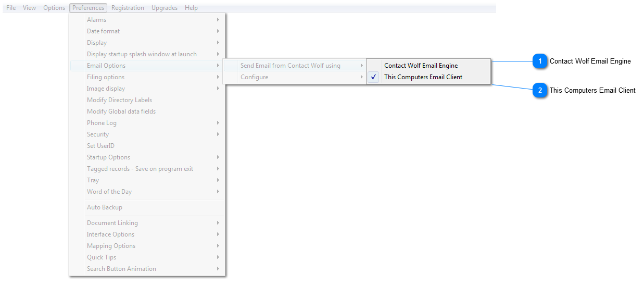Open the Startup Options submenu

tap(147, 157)
